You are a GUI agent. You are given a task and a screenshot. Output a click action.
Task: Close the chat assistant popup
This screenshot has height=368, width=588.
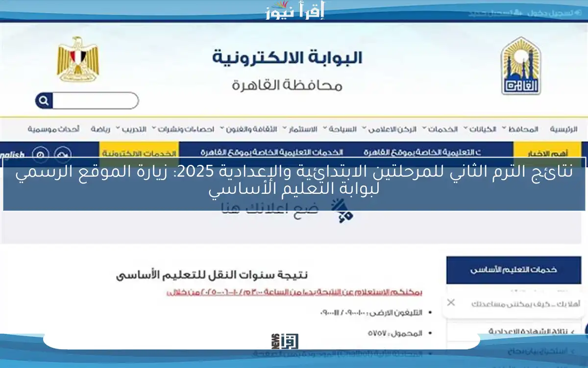pos(451,303)
